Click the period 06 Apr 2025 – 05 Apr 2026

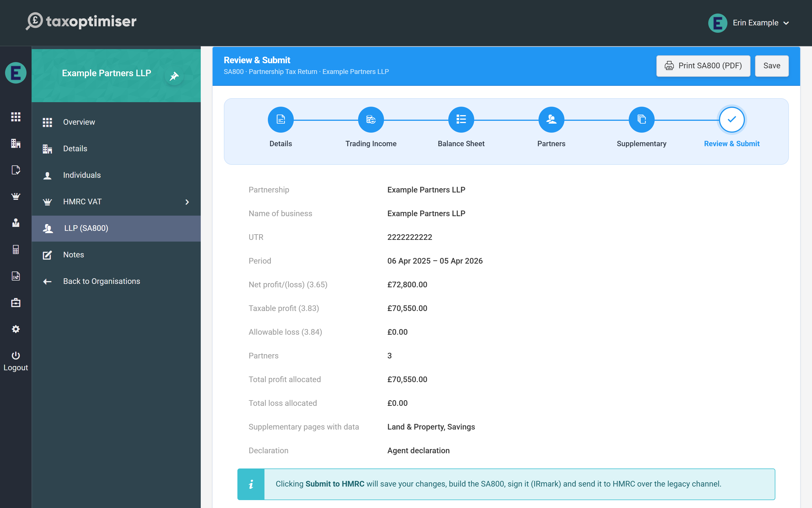pos(435,261)
